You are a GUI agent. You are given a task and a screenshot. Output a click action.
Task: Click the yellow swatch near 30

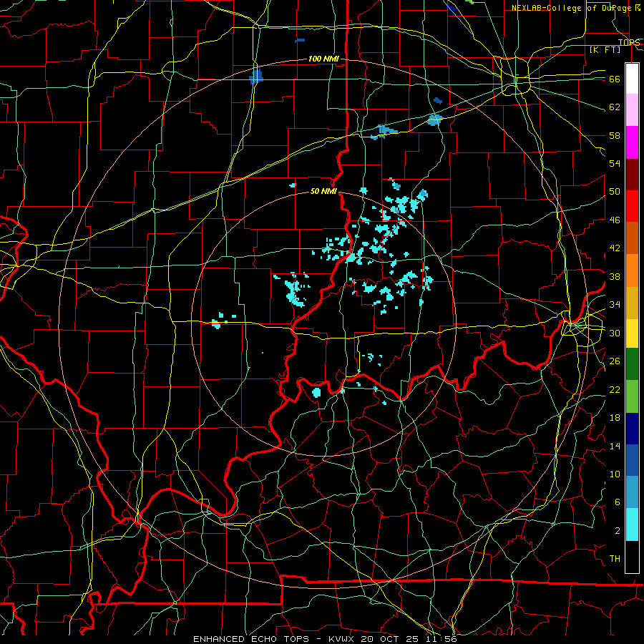(632, 333)
